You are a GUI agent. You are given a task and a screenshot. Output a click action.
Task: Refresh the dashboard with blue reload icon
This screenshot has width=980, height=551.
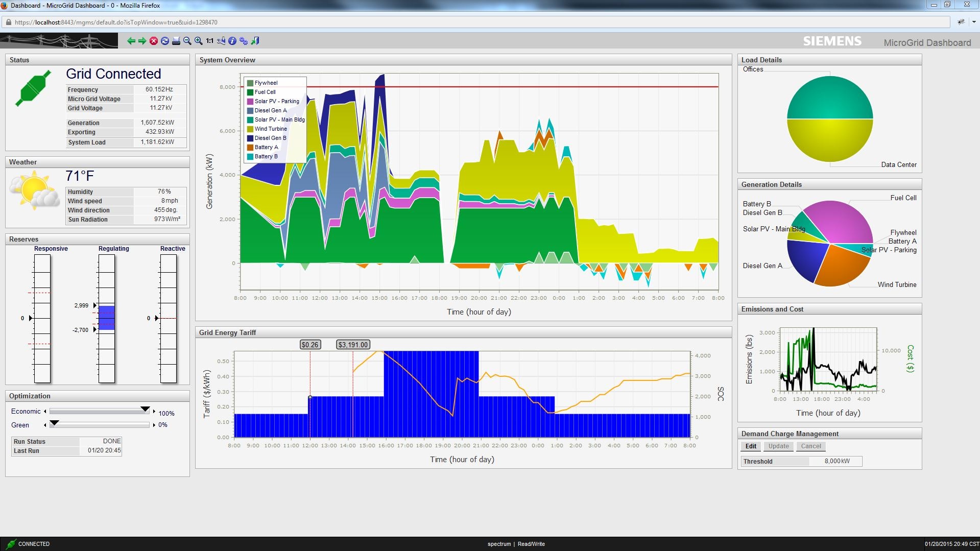tap(165, 41)
